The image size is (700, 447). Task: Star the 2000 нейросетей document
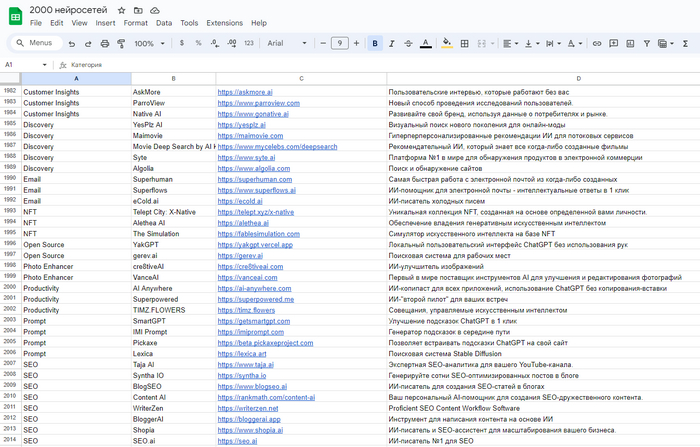tap(121, 8)
